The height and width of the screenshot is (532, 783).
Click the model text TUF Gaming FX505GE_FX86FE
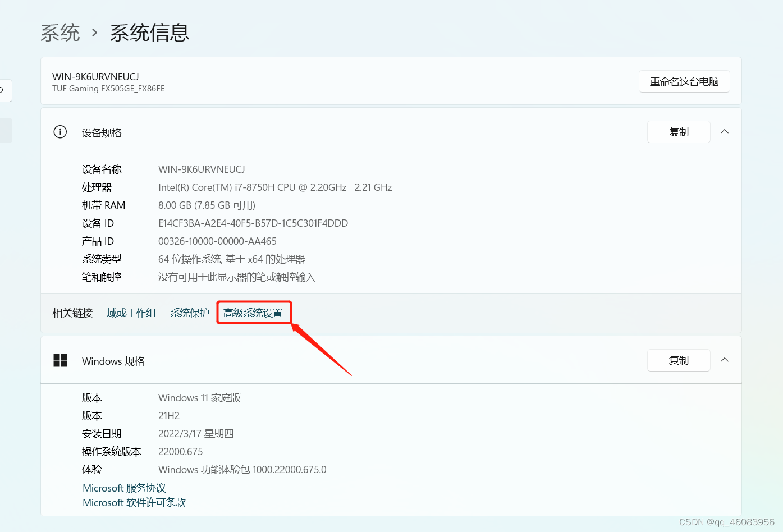(x=108, y=89)
